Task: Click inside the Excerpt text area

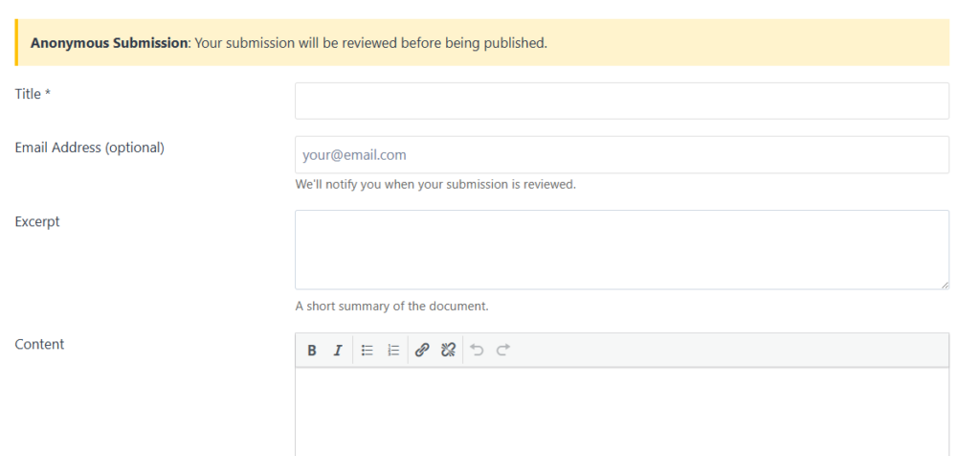Action: tap(622, 250)
